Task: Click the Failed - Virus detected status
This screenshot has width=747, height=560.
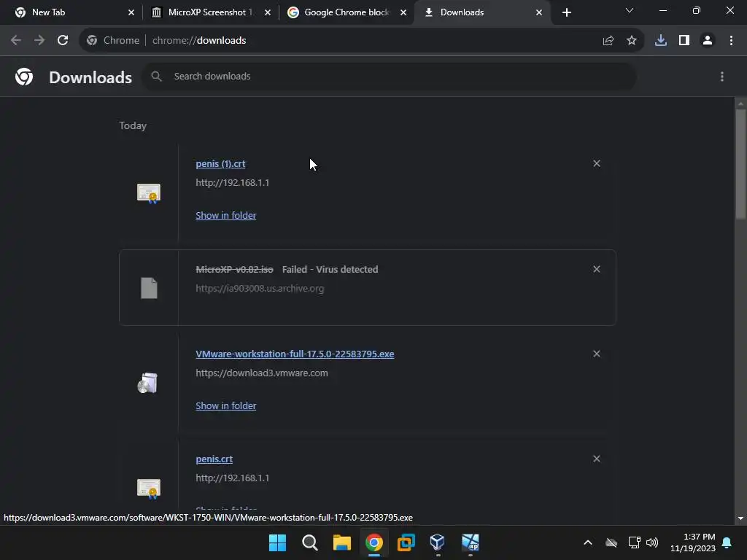Action: 330,270
